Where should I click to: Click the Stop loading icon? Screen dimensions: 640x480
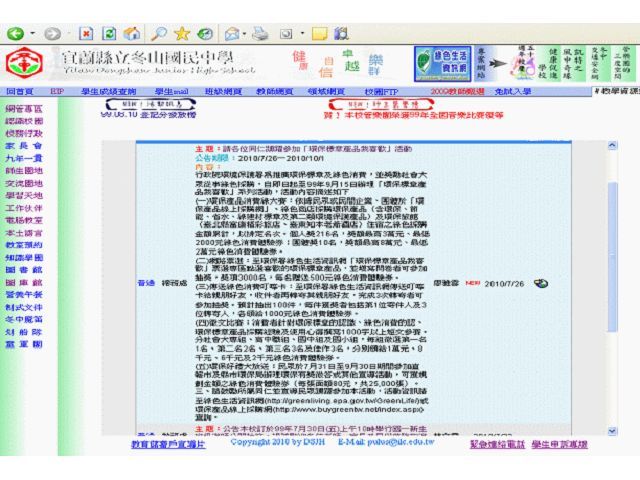(x=87, y=33)
